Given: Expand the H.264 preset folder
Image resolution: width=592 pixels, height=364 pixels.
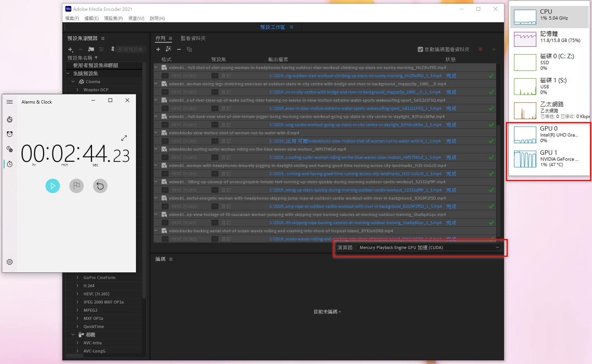Looking at the screenshot, I should click(x=77, y=286).
